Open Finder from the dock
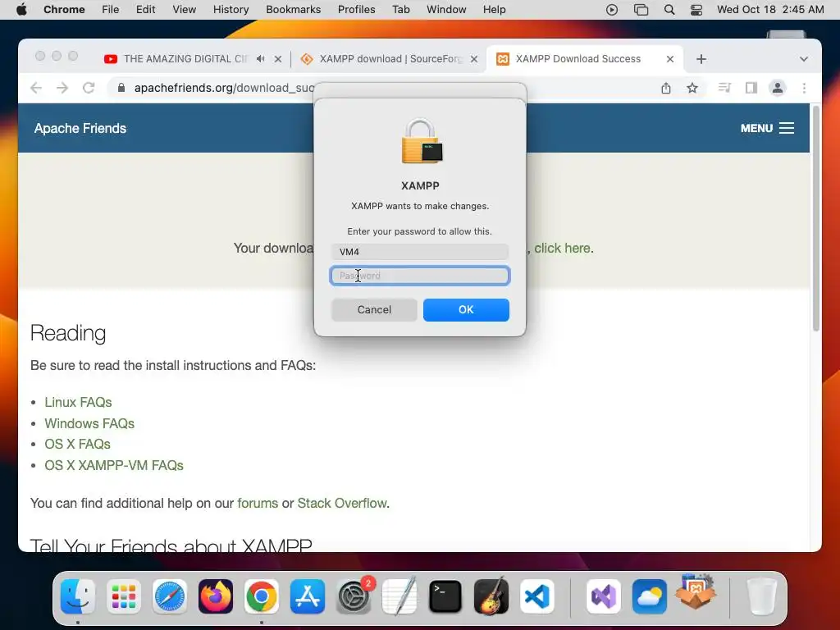 pyautogui.click(x=78, y=596)
